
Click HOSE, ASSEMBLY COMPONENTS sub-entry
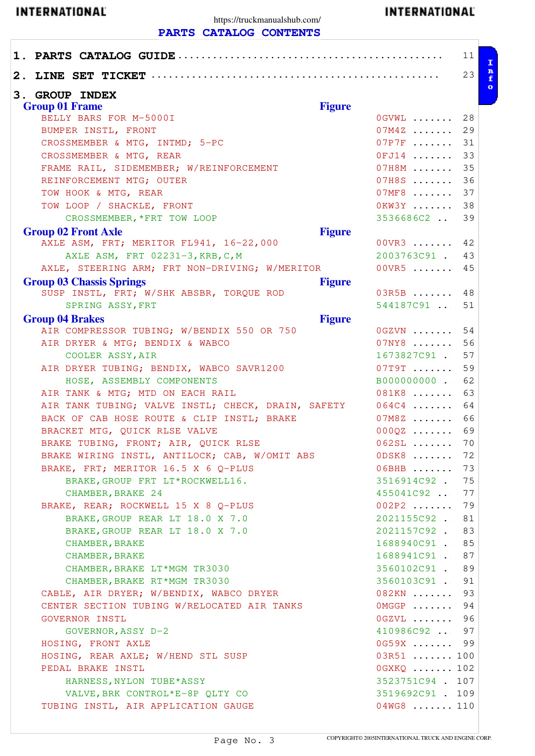141,381
